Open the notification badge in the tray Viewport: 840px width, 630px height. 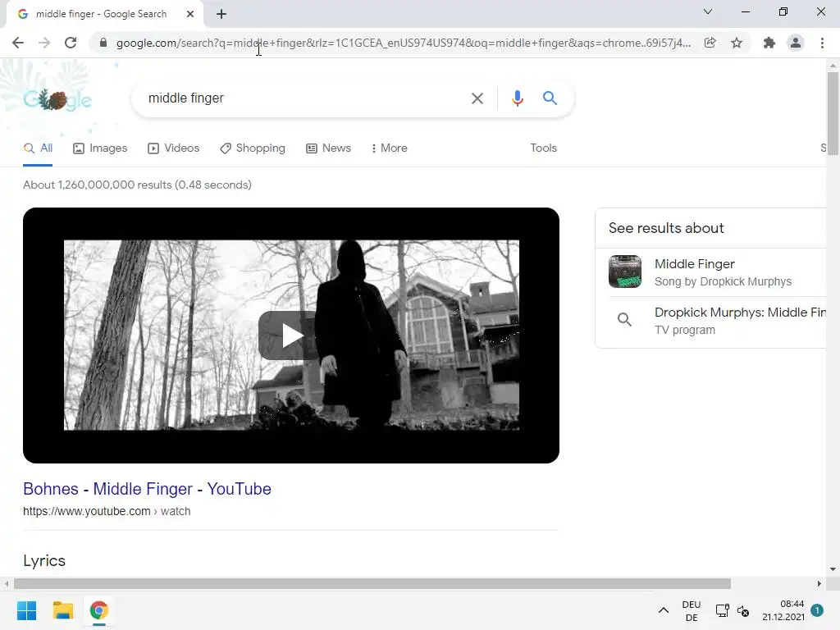tap(817, 610)
